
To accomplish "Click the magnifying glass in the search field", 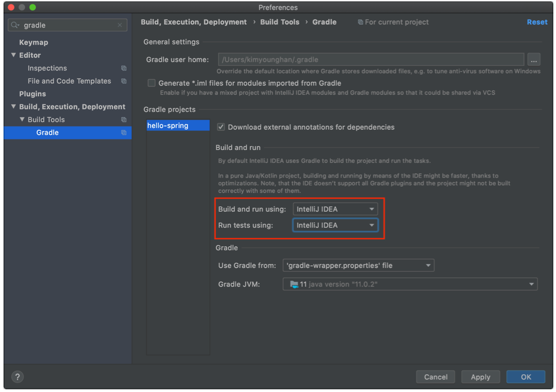I will 14,25.
